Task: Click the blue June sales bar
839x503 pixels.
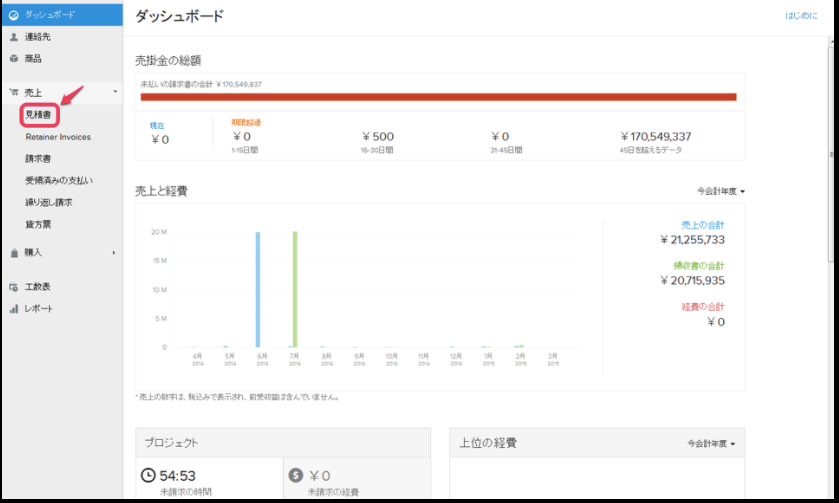Action: pos(258,289)
